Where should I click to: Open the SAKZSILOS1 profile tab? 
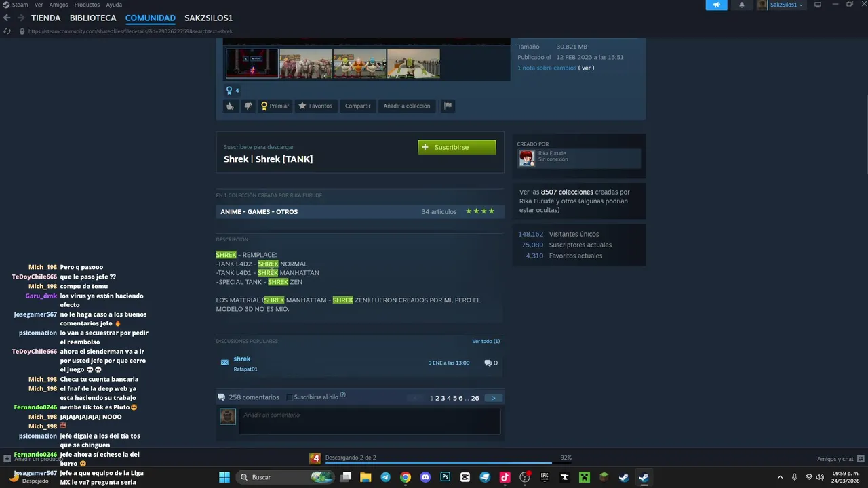pyautogui.click(x=208, y=18)
